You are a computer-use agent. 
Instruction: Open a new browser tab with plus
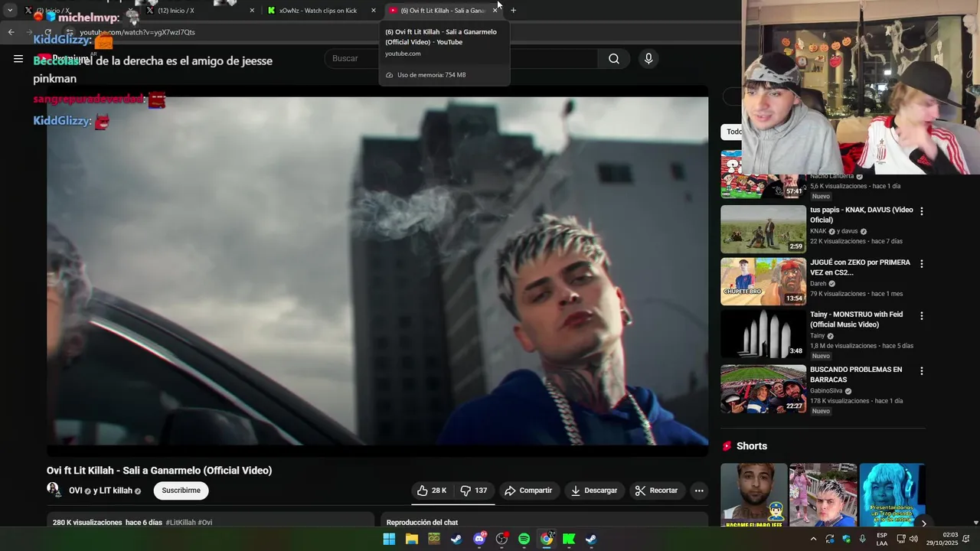point(513,10)
